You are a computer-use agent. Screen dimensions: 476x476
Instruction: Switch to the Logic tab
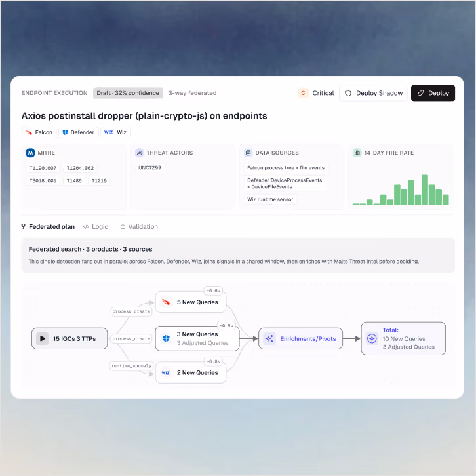coord(96,226)
